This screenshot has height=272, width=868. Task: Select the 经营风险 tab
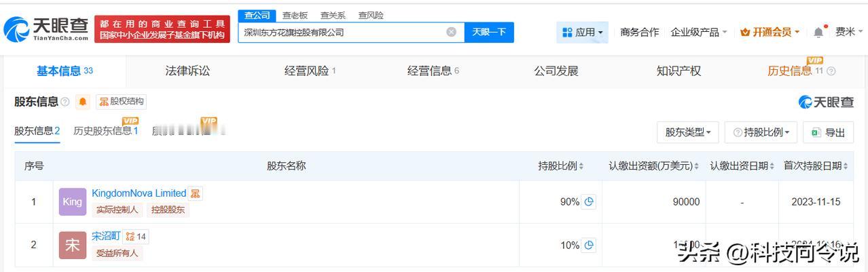[310, 71]
